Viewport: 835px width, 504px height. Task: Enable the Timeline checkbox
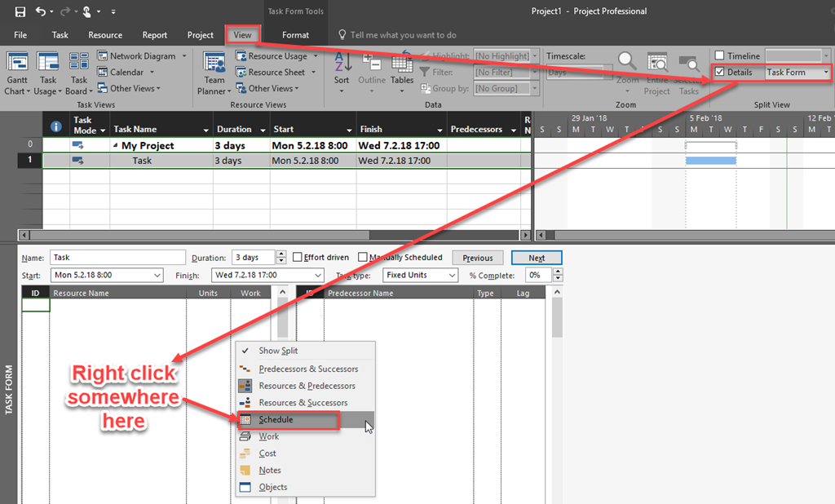coord(719,56)
